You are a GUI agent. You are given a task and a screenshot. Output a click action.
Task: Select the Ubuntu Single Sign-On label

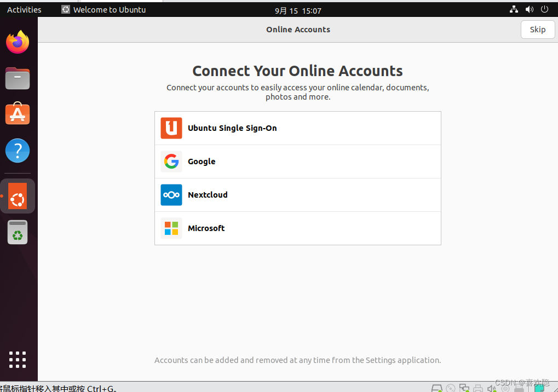point(232,128)
